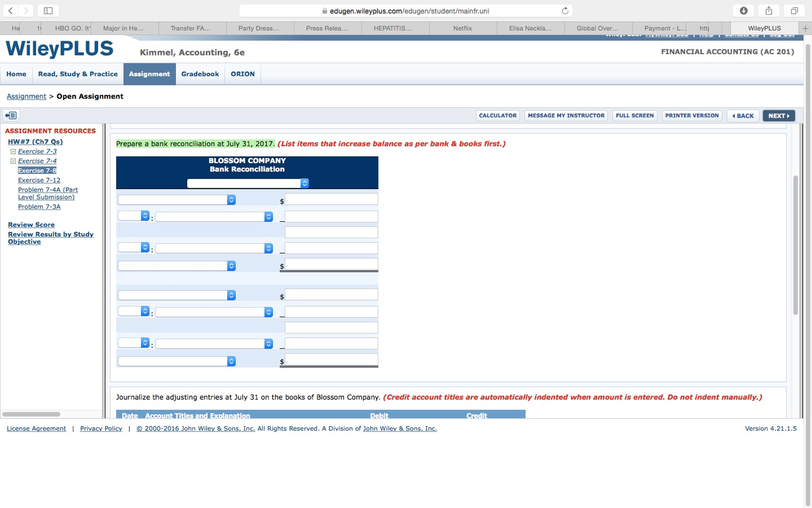Click the browser address bar
Viewport: 812px width, 508px height.
click(x=406, y=11)
